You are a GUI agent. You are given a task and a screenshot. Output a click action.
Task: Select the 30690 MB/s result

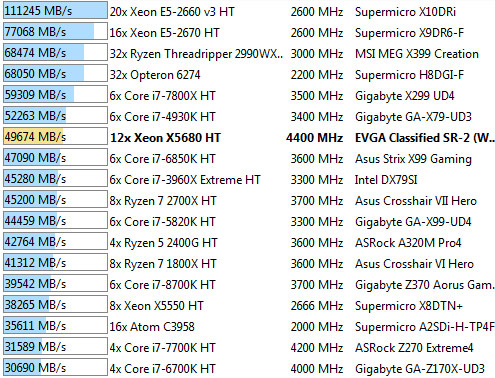(x=55, y=367)
